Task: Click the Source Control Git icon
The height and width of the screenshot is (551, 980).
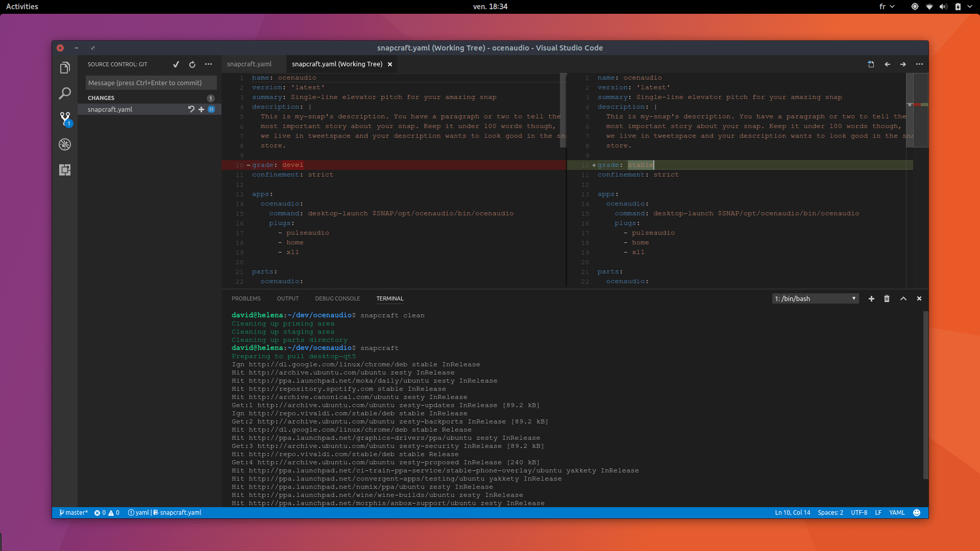Action: pyautogui.click(x=65, y=118)
